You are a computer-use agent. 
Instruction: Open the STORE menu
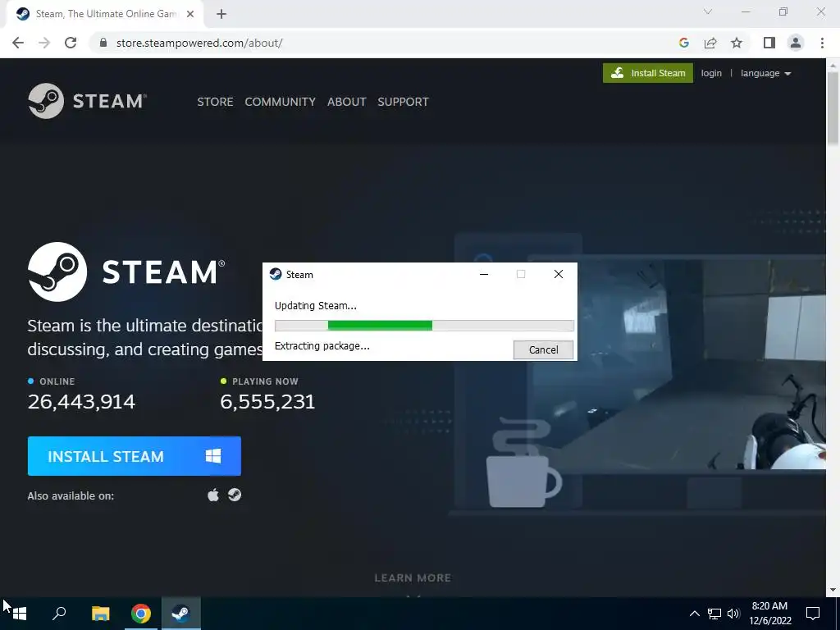click(x=215, y=102)
